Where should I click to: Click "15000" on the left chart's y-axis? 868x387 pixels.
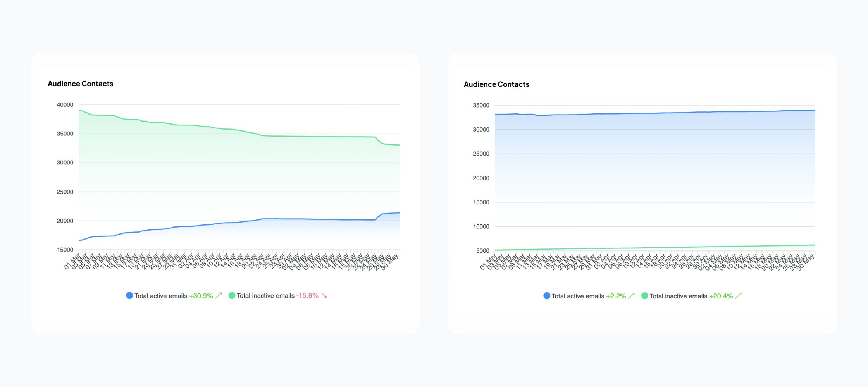tap(65, 250)
